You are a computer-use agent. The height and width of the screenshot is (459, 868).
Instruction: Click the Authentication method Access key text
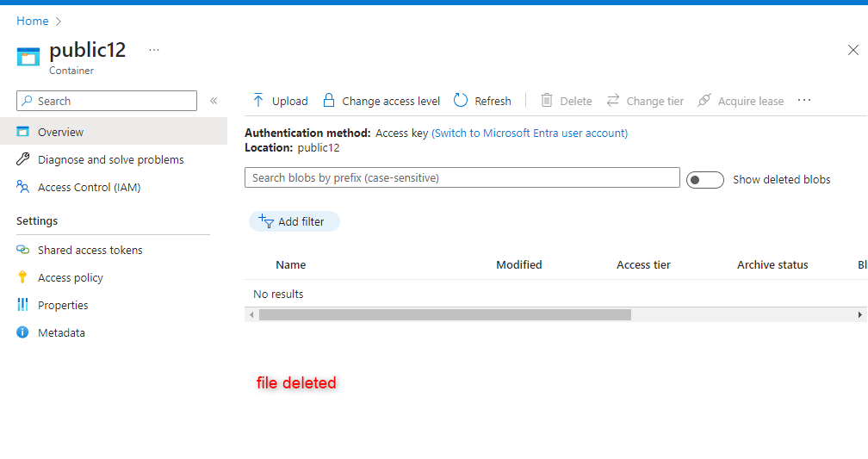pyautogui.click(x=401, y=133)
